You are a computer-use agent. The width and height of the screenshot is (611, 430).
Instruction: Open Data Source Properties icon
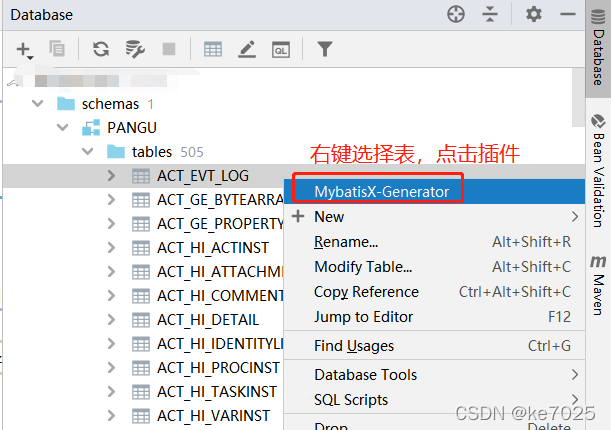[135, 49]
